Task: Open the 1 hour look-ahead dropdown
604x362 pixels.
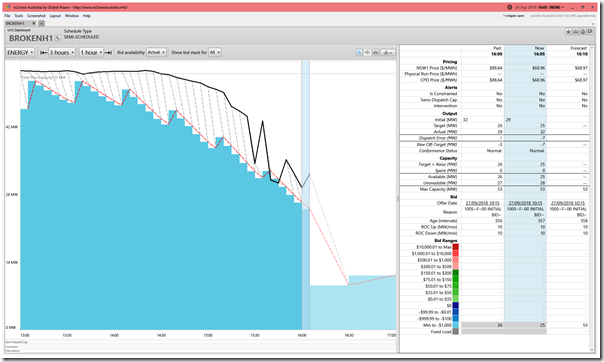Action: point(92,52)
